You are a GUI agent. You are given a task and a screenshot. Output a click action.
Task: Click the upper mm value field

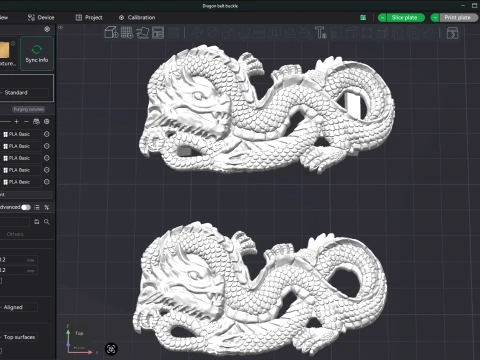pos(18,260)
